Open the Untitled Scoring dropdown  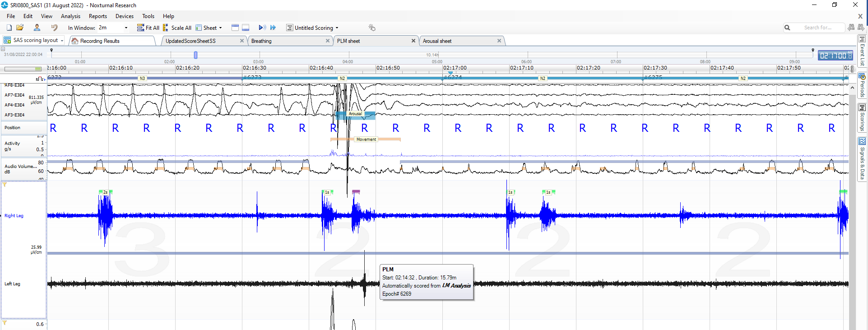[x=337, y=28]
